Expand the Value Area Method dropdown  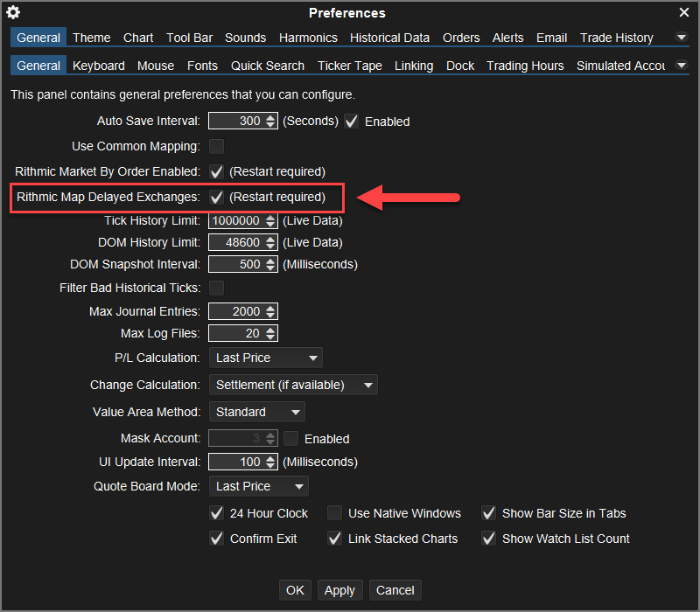(x=256, y=412)
